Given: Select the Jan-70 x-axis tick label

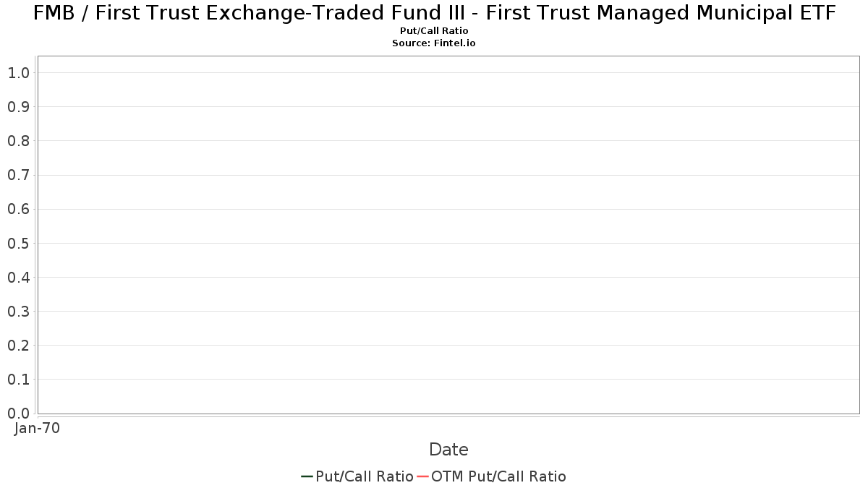Looking at the screenshot, I should 38,428.
